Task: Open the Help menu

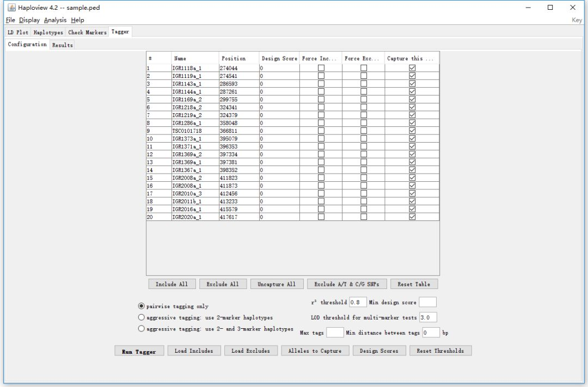Action: tap(78, 20)
